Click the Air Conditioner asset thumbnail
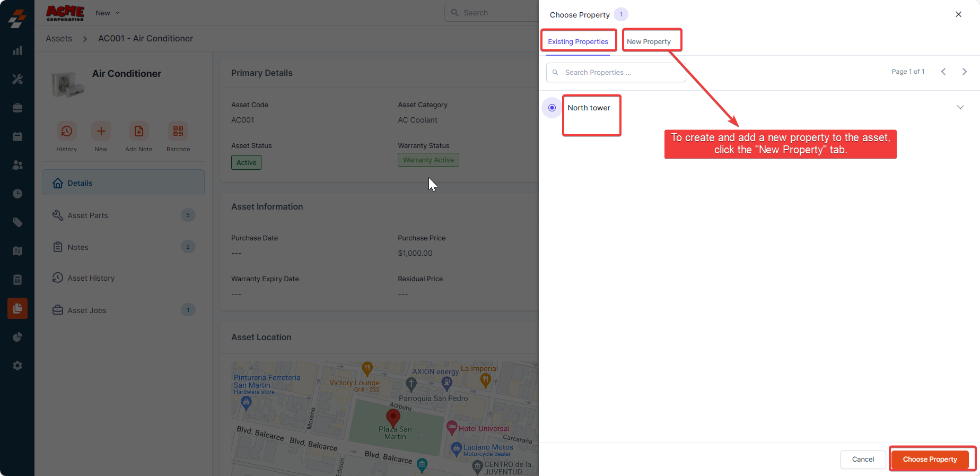 [x=68, y=85]
